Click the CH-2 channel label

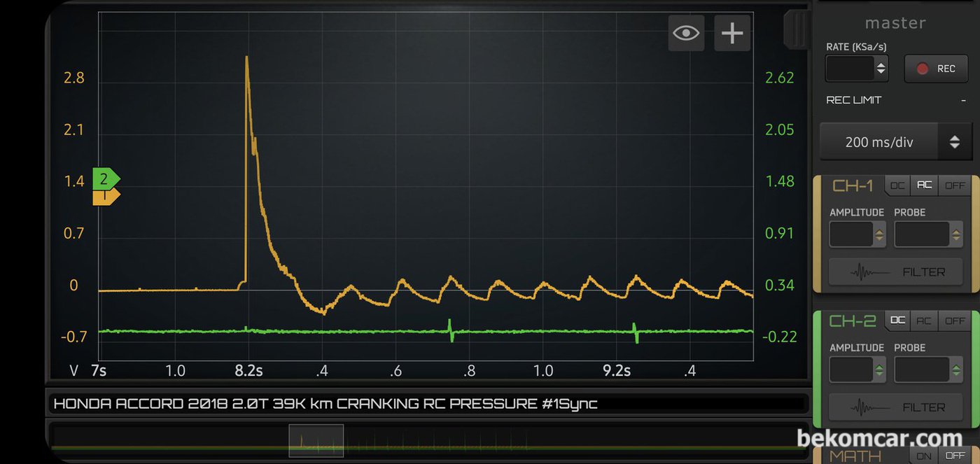[x=852, y=321]
